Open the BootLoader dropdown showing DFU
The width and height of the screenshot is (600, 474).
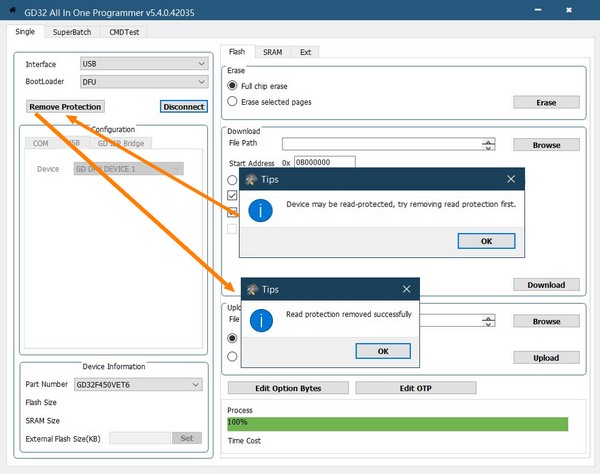point(144,82)
